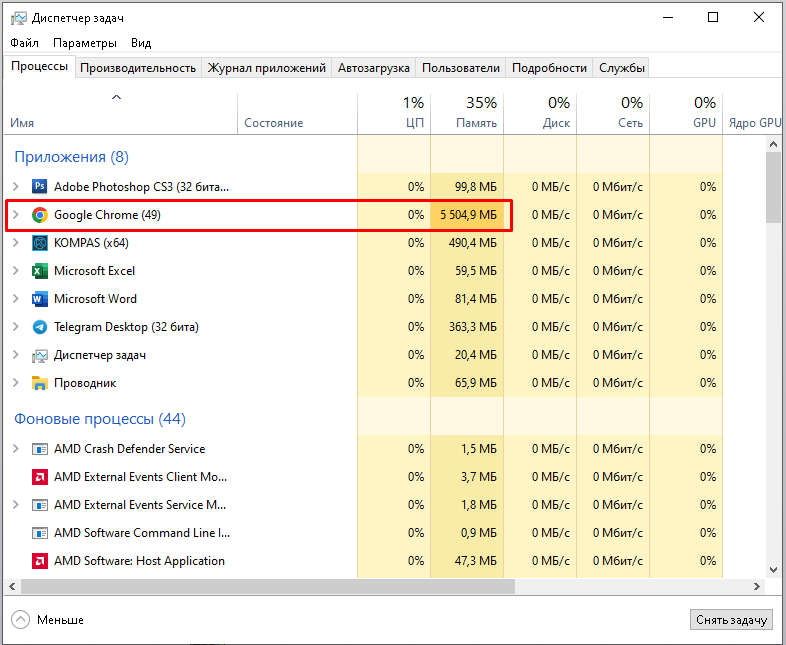Click the Adobe Photoshop CS3 process icon

pos(40,187)
